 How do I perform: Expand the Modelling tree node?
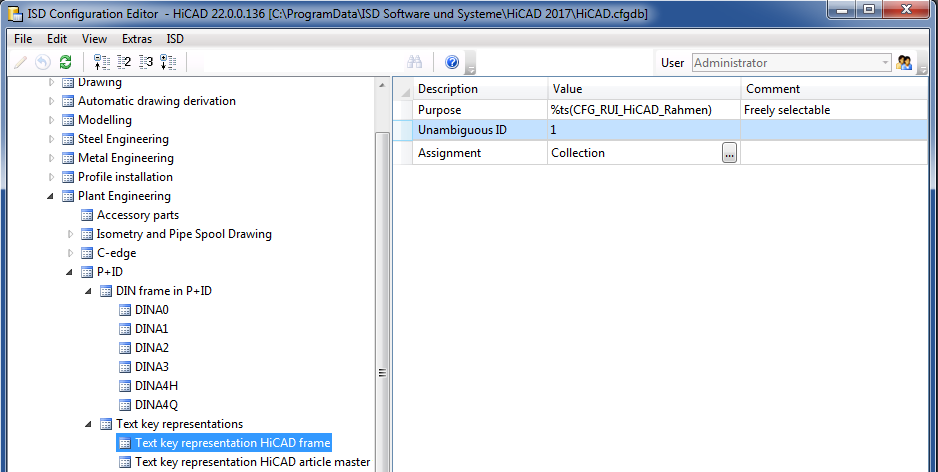51,120
